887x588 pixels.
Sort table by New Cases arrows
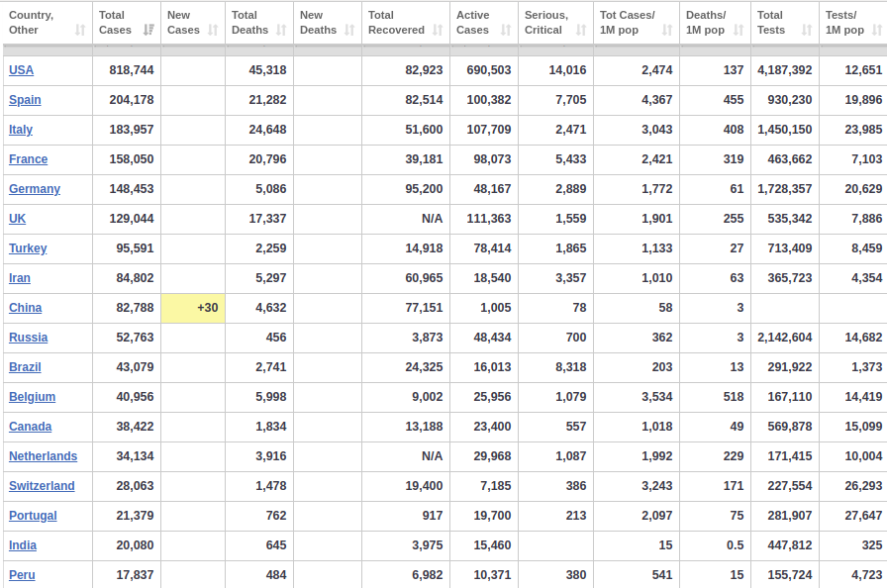click(x=213, y=30)
